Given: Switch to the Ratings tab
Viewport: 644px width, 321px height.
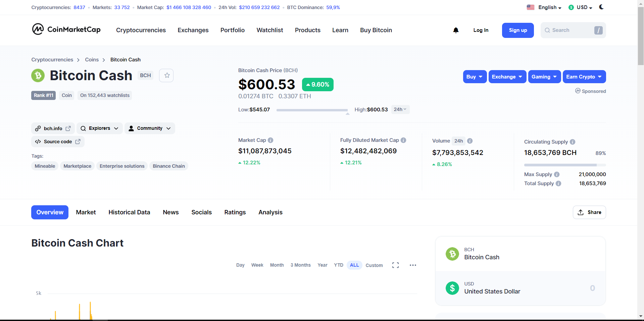Looking at the screenshot, I should click(x=235, y=212).
